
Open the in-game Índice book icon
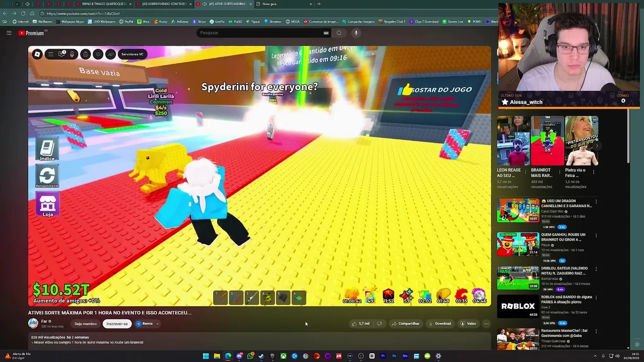tap(47, 150)
